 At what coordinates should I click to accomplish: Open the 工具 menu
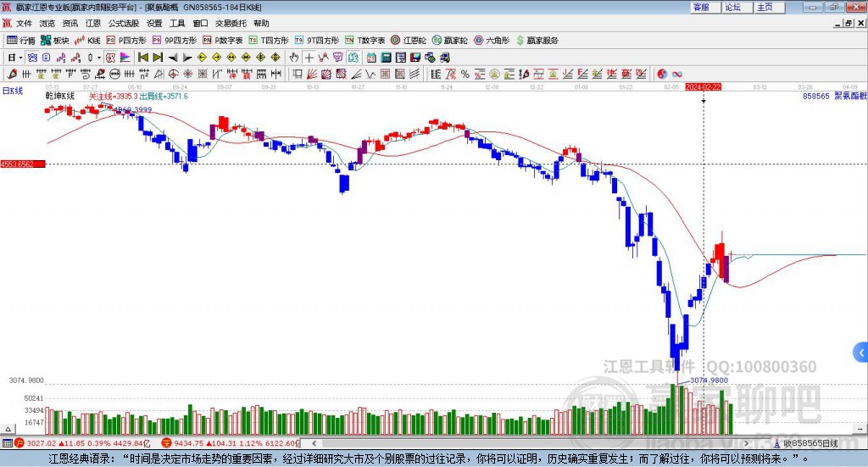(x=177, y=23)
